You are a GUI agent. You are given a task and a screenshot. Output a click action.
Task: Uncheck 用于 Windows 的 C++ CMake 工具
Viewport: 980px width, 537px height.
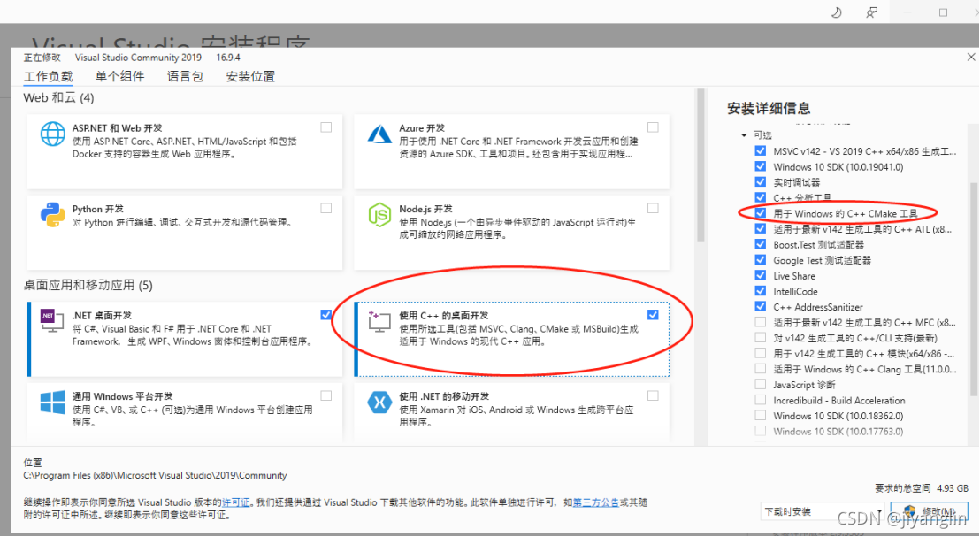(x=760, y=213)
